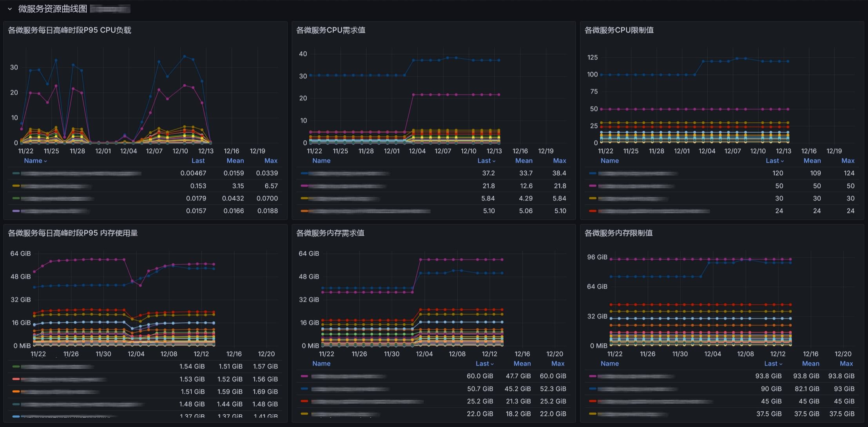Sort CPU负载 legend by Mean column

(x=235, y=161)
